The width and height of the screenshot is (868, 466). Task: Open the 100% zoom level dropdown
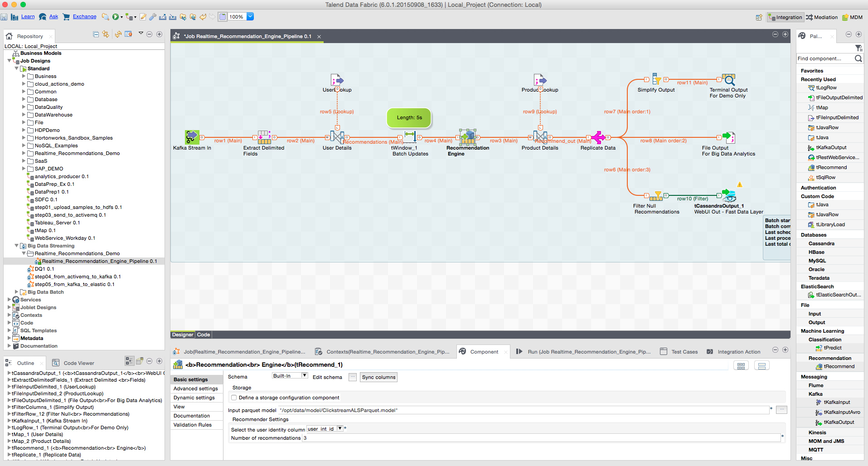250,17
